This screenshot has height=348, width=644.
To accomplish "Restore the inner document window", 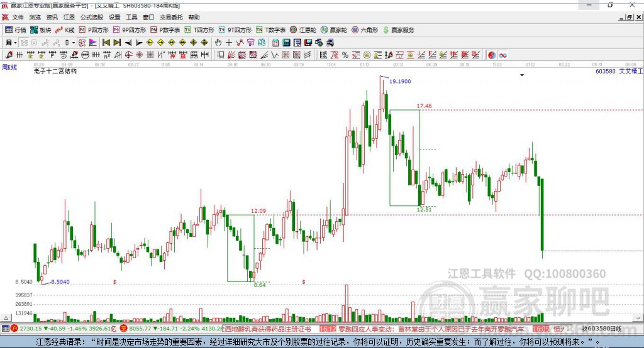I will (x=630, y=17).
